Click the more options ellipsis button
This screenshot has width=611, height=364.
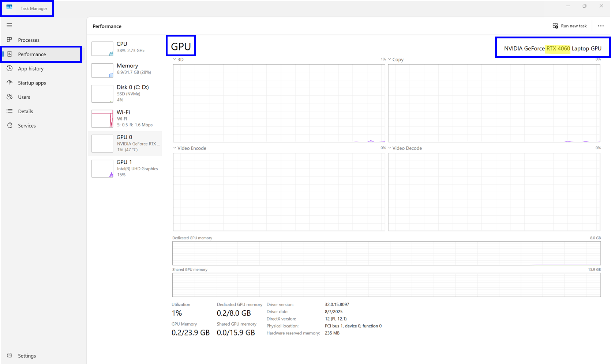point(601,26)
